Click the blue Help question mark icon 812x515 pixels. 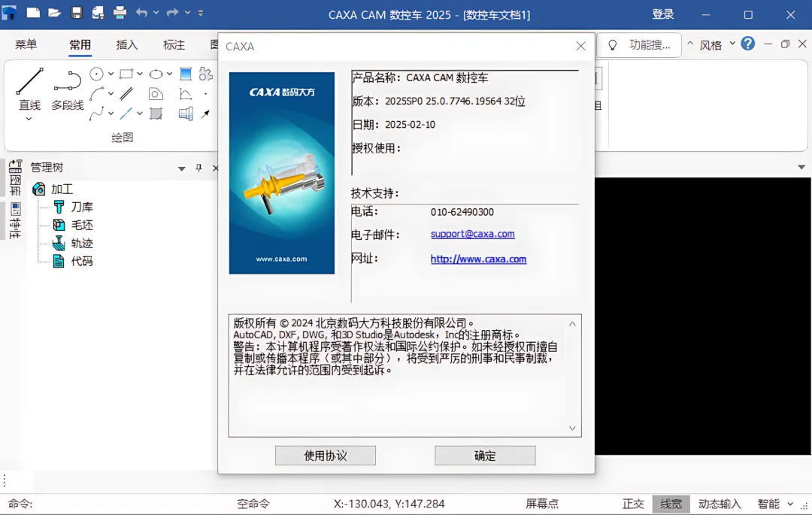[748, 44]
